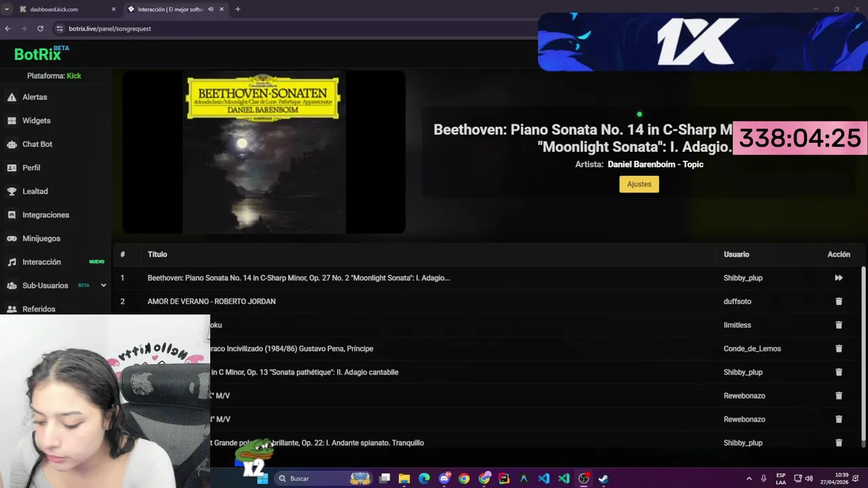This screenshot has height=488, width=868.
Task: Click the Daniel Barenboim - Topic artist text
Action: [656, 165]
